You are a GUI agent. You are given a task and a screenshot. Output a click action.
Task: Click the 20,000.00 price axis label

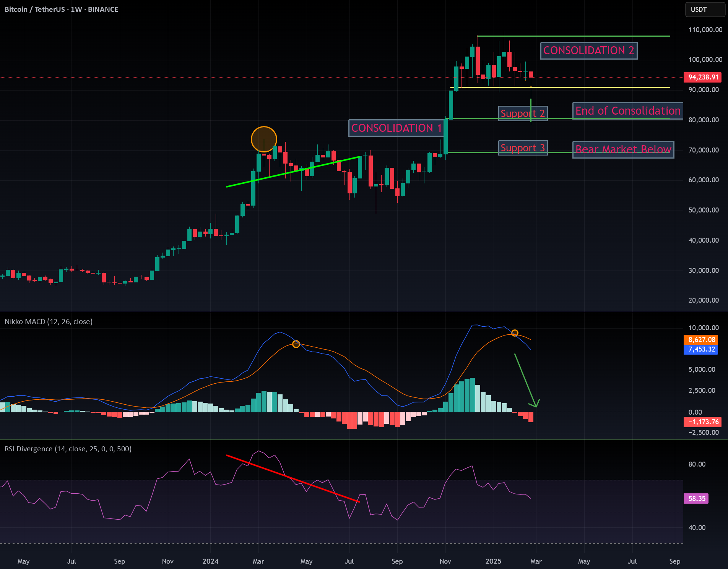[x=704, y=300]
